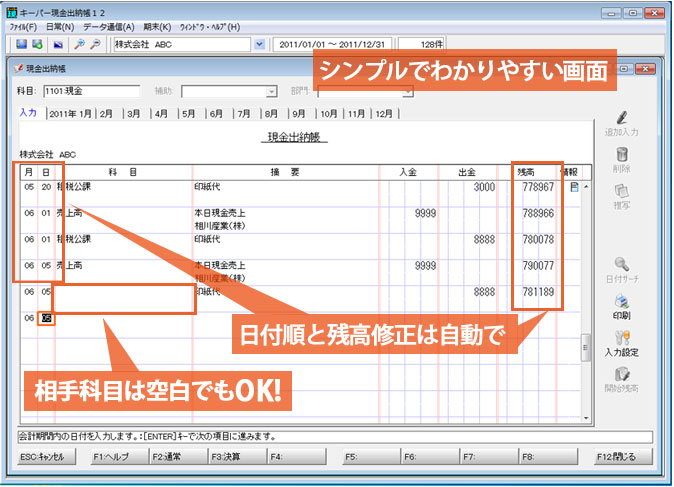Switch to the 12月 tab
The height and width of the screenshot is (487, 674).
(384, 114)
